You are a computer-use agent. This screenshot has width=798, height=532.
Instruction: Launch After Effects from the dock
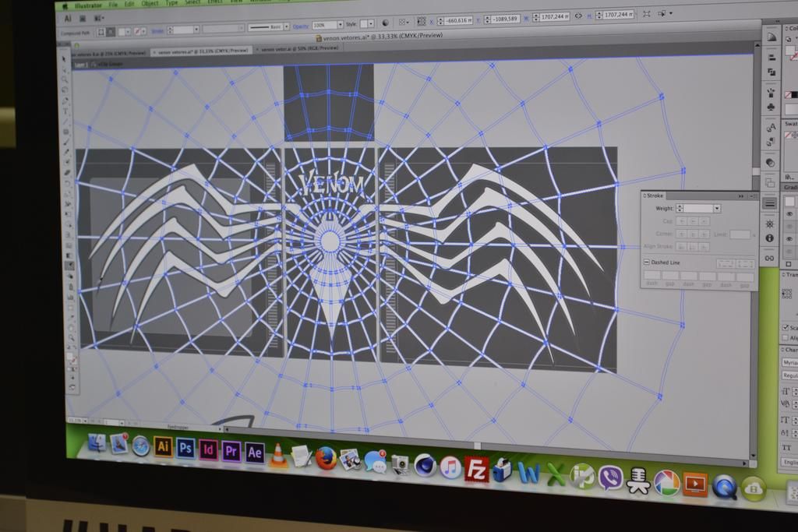pyautogui.click(x=254, y=452)
